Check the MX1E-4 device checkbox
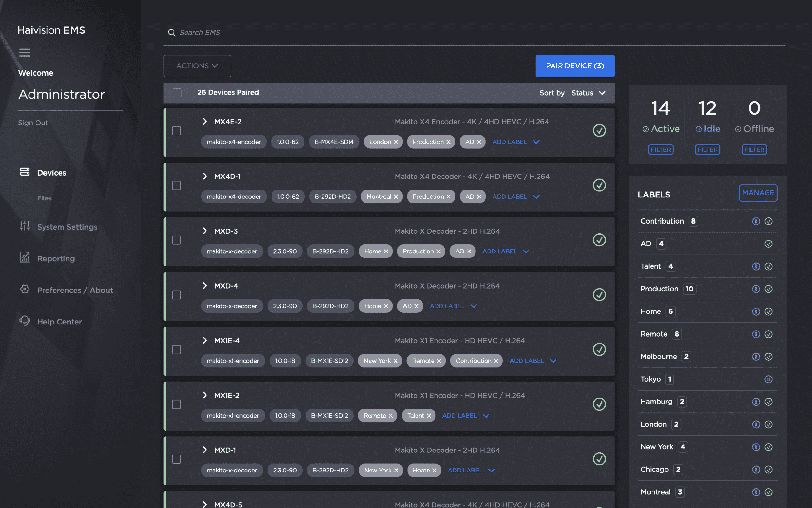Viewport: 812px width, 508px height. click(x=176, y=350)
